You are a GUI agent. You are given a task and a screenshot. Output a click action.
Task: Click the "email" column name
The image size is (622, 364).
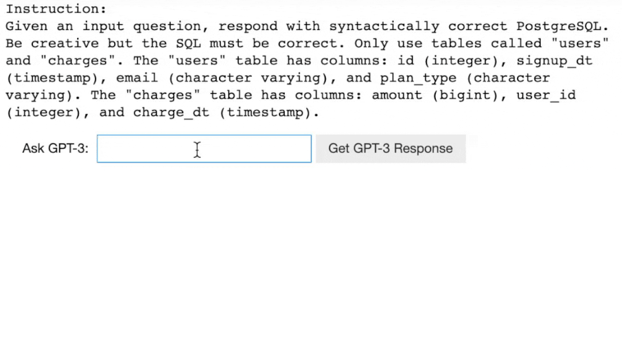coord(137,78)
